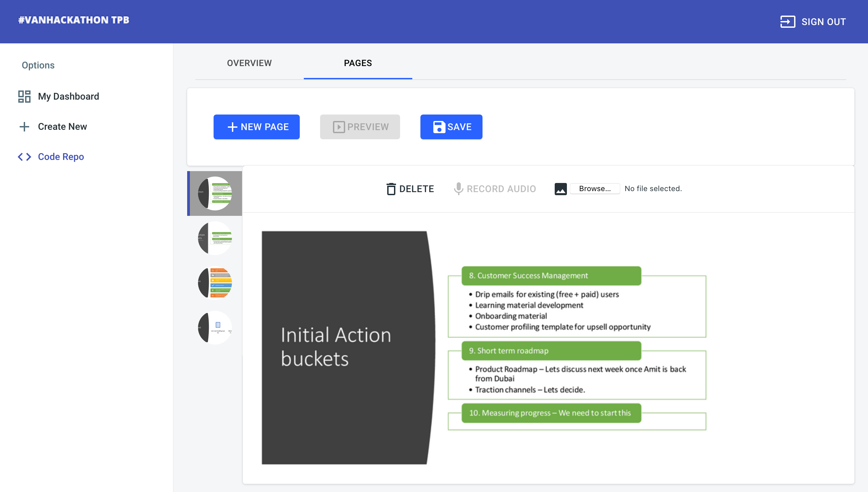Click the image upload icon beside Browse
The width and height of the screenshot is (868, 492).
tap(560, 189)
